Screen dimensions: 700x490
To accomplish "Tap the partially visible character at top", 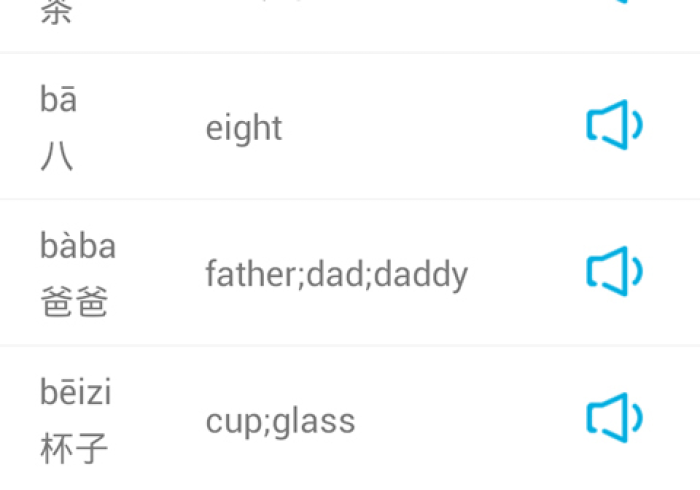I will (x=57, y=14).
